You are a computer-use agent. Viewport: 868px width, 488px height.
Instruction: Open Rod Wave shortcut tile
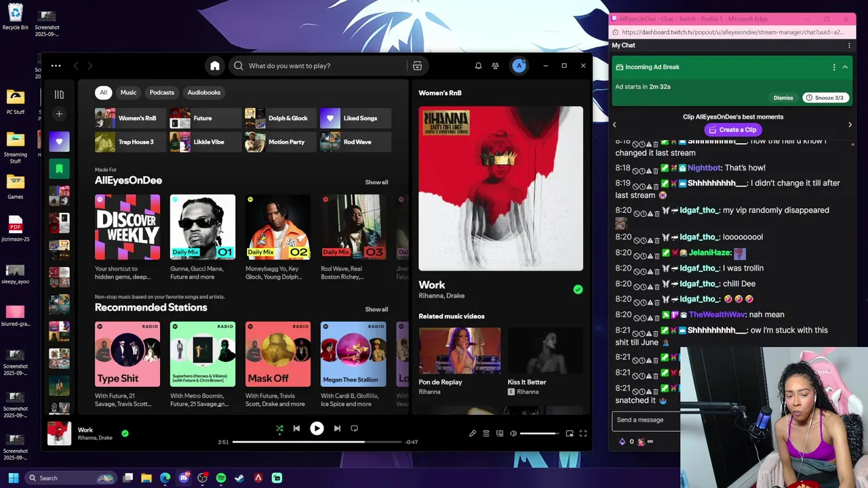[356, 142]
